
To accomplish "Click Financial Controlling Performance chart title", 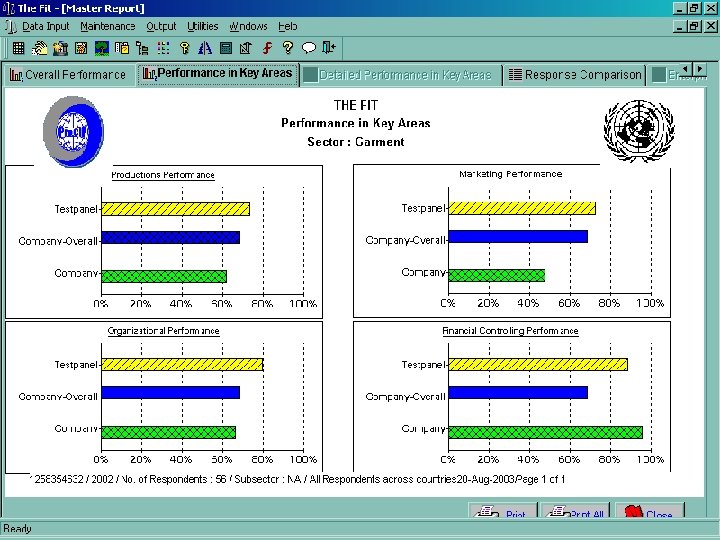I will tap(510, 331).
